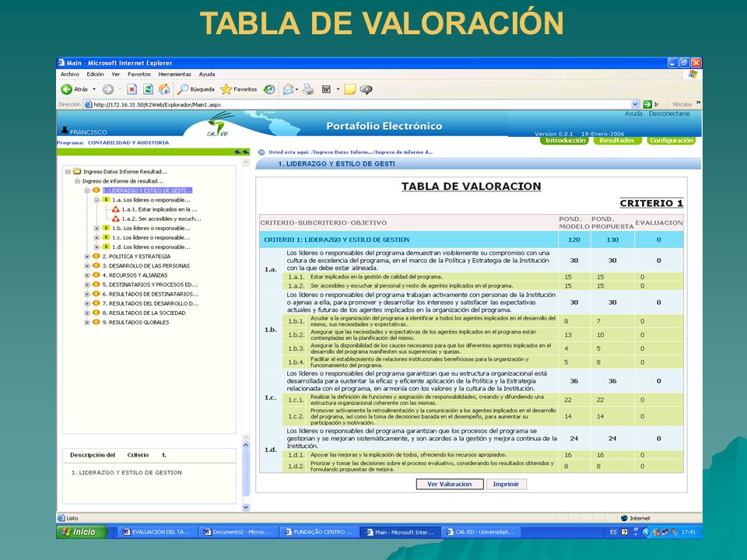
Task: Go to home page icon
Action: 164,89
